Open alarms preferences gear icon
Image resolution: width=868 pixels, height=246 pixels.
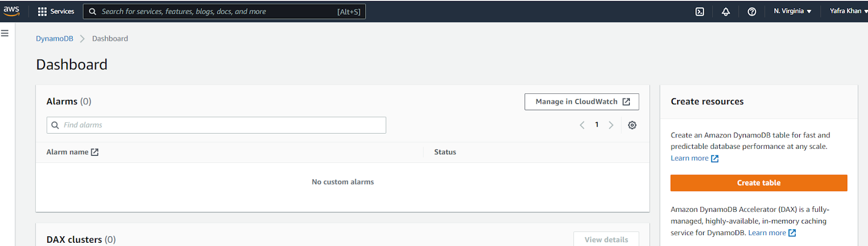pos(632,125)
